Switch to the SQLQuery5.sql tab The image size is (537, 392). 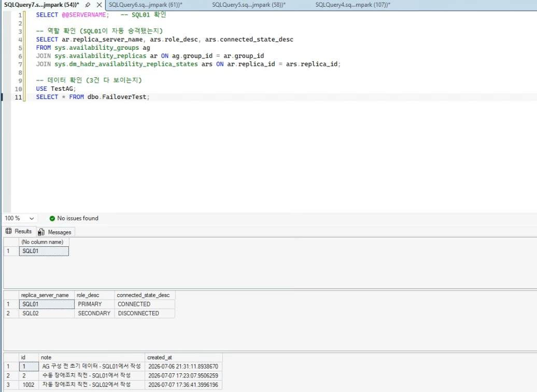[x=249, y=5]
